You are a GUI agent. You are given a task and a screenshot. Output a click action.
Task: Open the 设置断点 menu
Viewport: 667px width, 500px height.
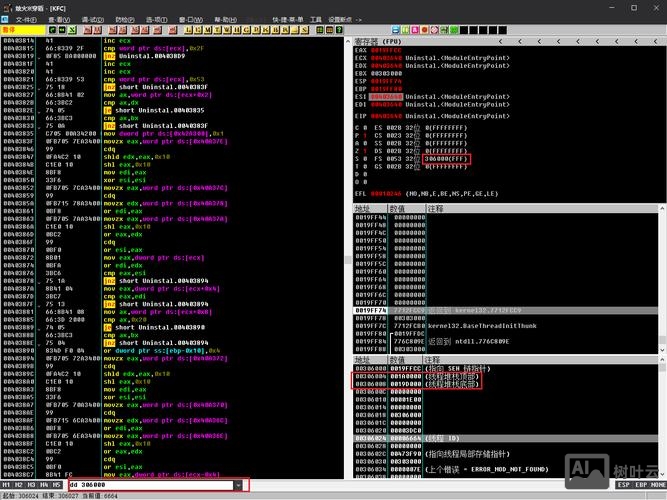pos(341,19)
